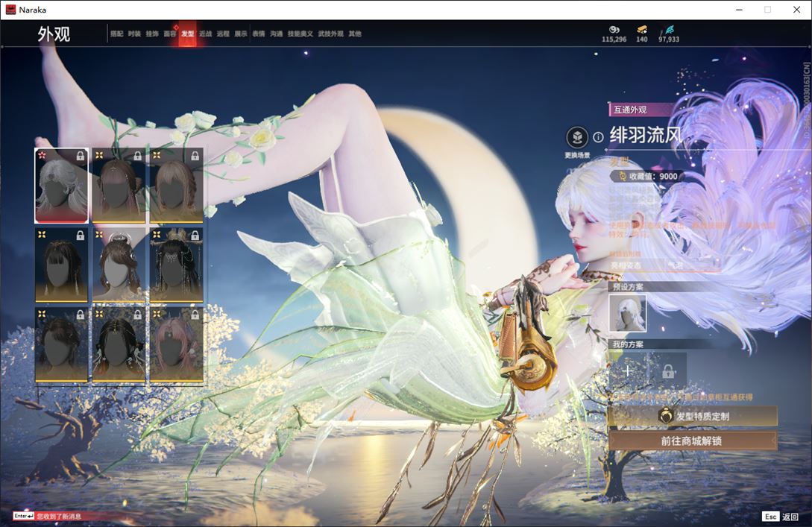Screen dimensions: 812x527
Task: Click the 收藏值: 9000 collection badge
Action: point(647,177)
